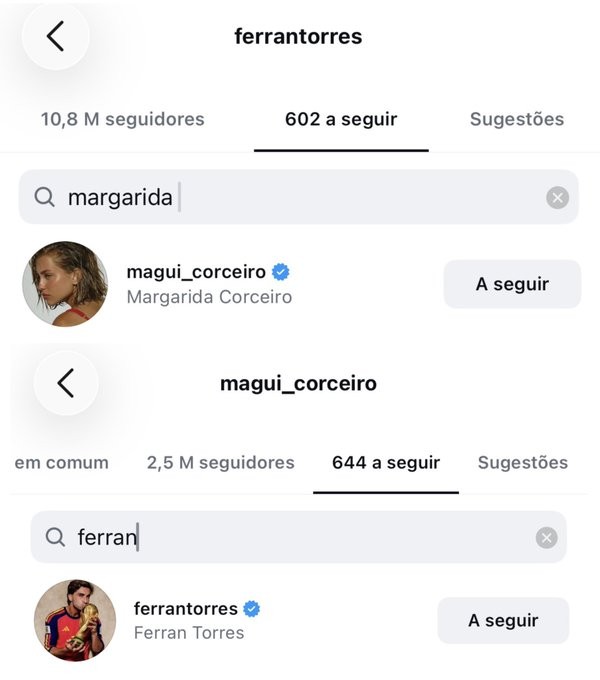600x680 pixels.
Task: Go back from ferrantorres following list
Action: [x=55, y=36]
